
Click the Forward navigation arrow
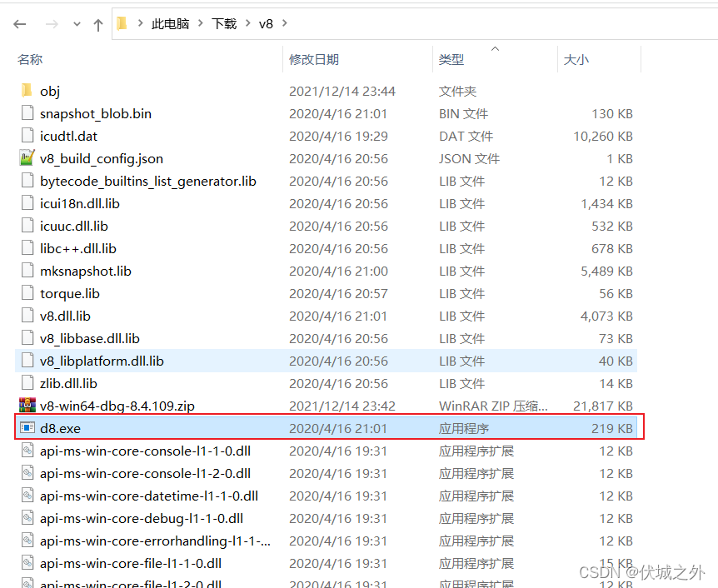pos(52,24)
